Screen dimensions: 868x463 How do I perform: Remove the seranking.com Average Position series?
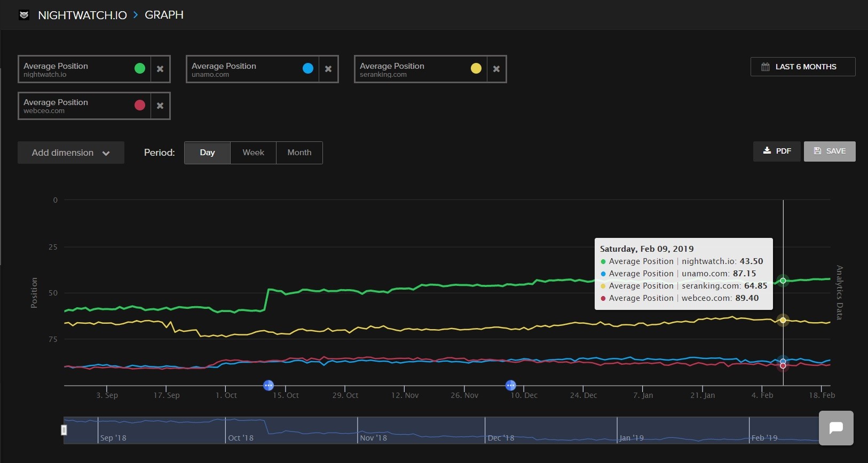click(x=496, y=69)
